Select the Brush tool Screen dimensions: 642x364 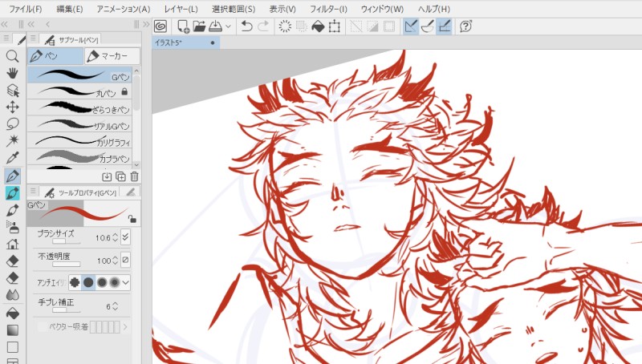12,210
